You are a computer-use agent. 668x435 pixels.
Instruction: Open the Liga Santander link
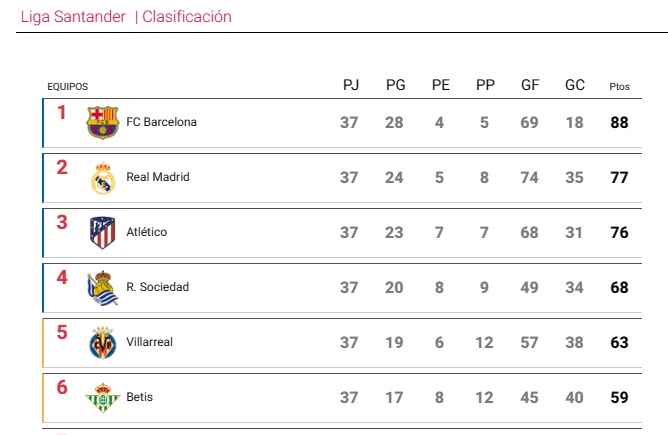point(73,17)
